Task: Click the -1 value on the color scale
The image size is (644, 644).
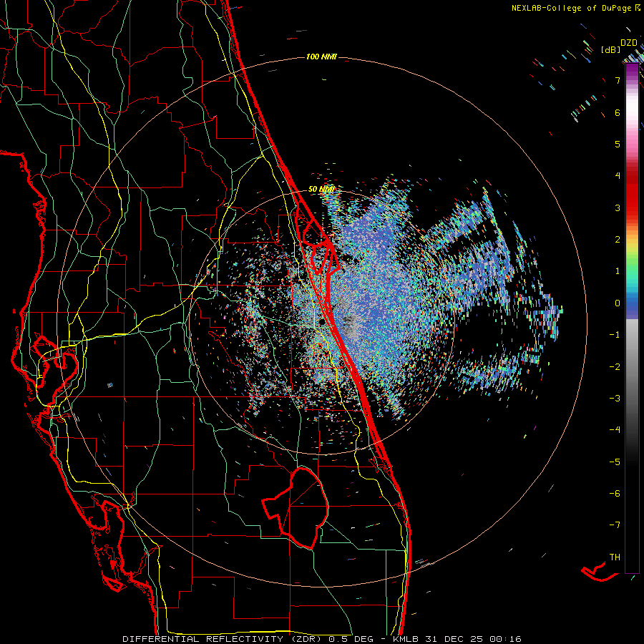Action: tap(615, 335)
